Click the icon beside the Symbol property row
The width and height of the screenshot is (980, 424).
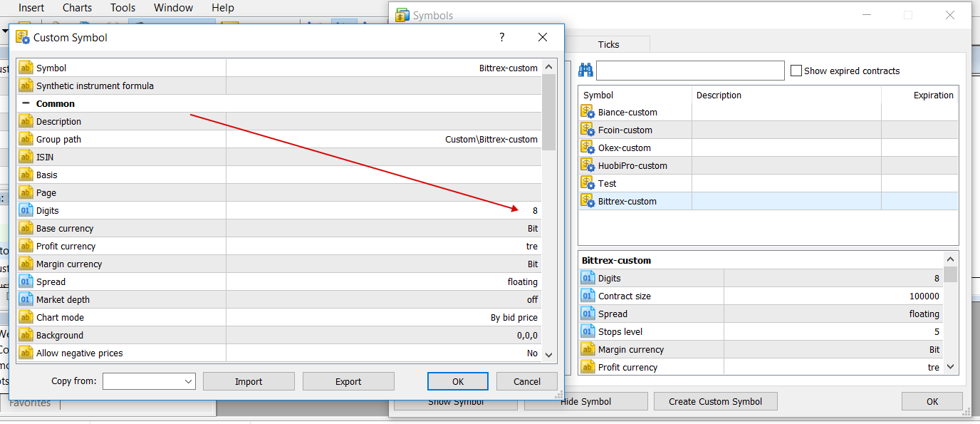[26, 68]
